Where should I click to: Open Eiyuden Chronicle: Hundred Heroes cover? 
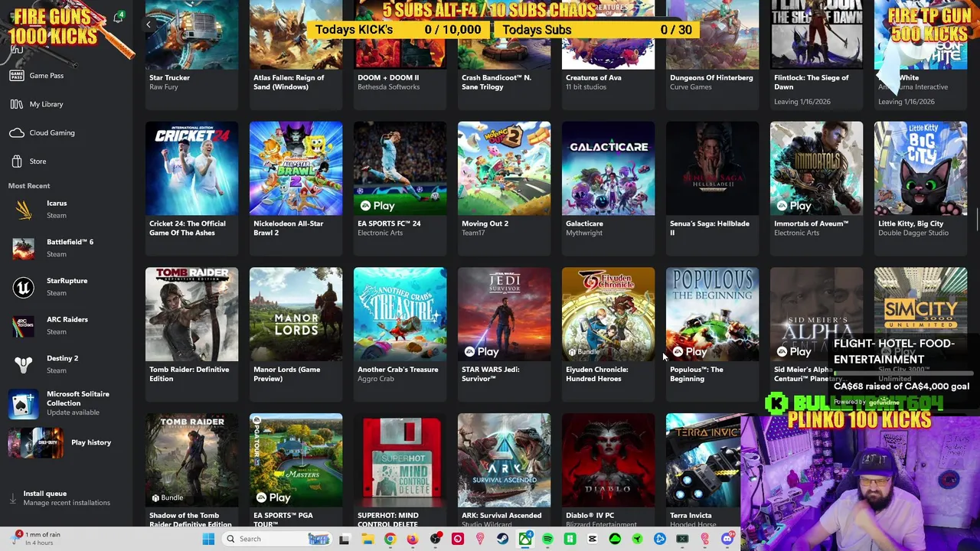[608, 314]
